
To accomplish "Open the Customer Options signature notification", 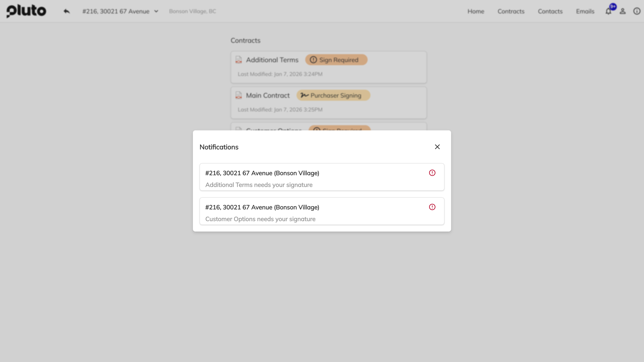I will point(322,211).
